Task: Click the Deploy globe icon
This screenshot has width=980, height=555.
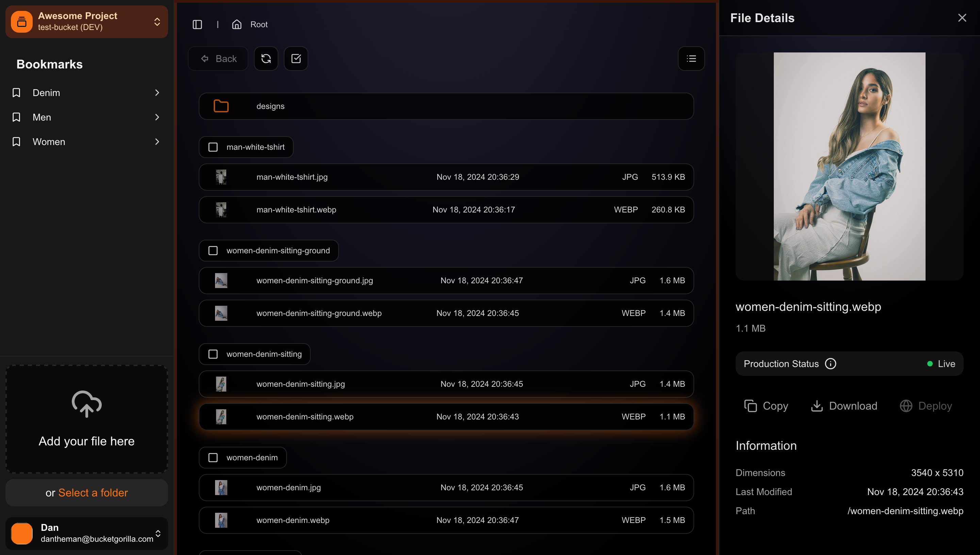Action: 906,406
